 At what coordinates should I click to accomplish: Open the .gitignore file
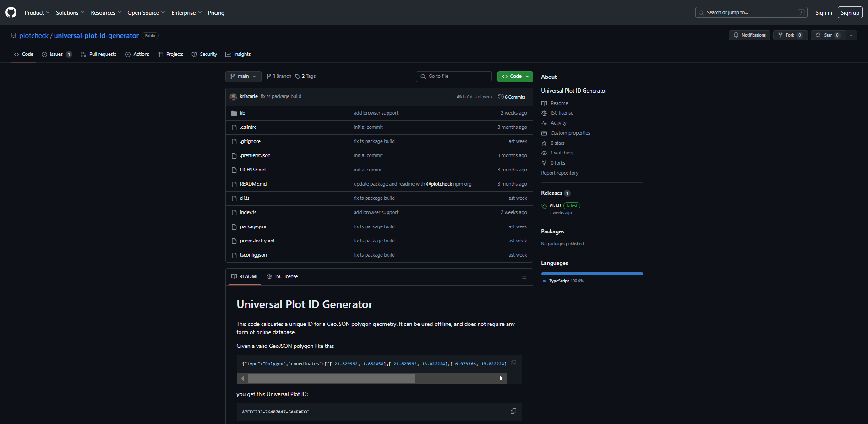click(250, 142)
